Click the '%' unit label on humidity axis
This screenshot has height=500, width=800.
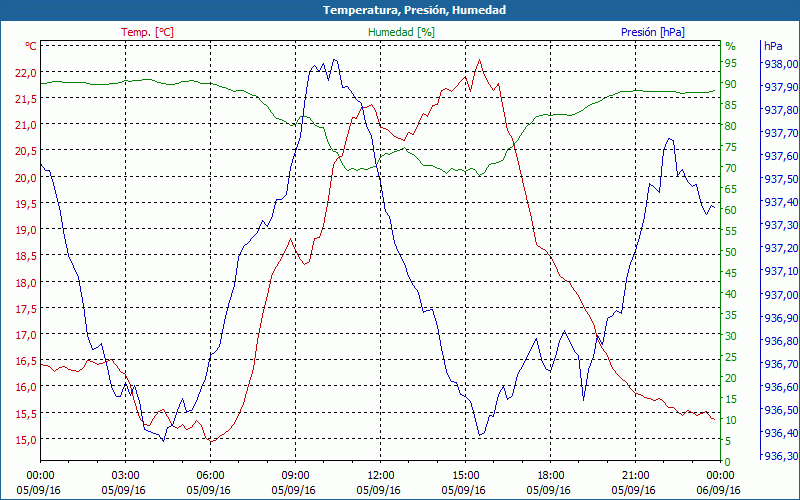[x=731, y=46]
